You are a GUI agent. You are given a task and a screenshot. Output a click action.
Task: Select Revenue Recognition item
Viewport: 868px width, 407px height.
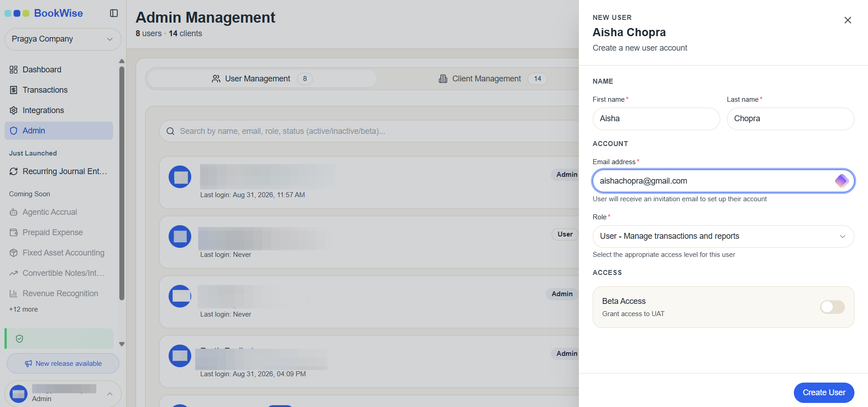tap(59, 293)
